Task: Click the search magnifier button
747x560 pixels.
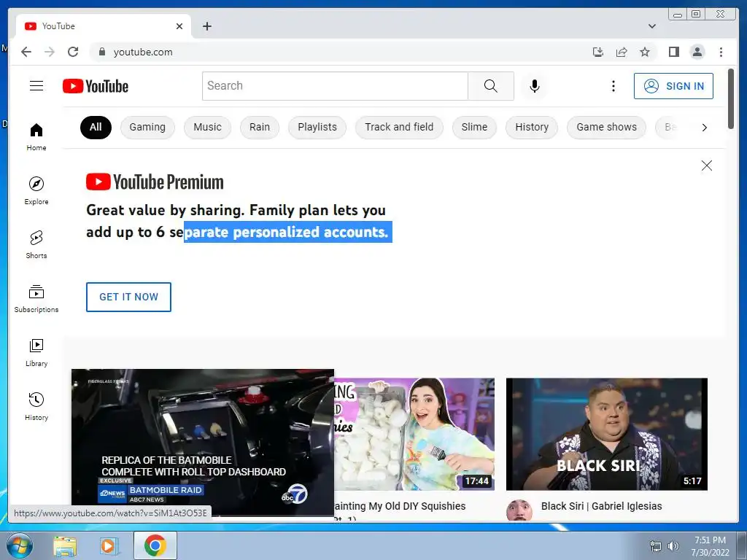Action: 491,86
